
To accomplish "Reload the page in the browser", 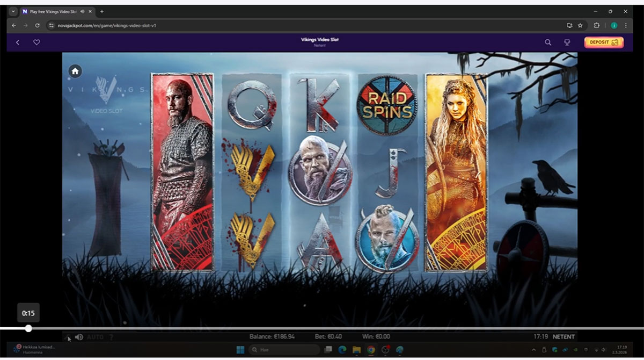I will 37,25.
